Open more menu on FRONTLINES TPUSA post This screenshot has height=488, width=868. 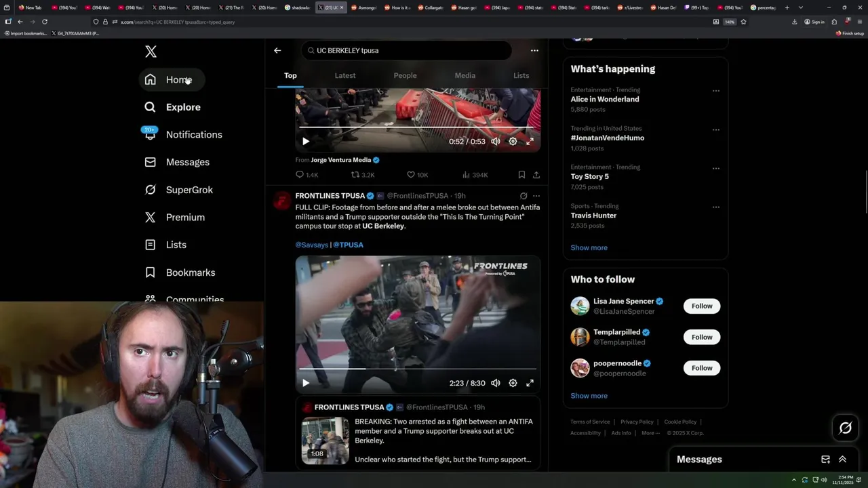[536, 196]
